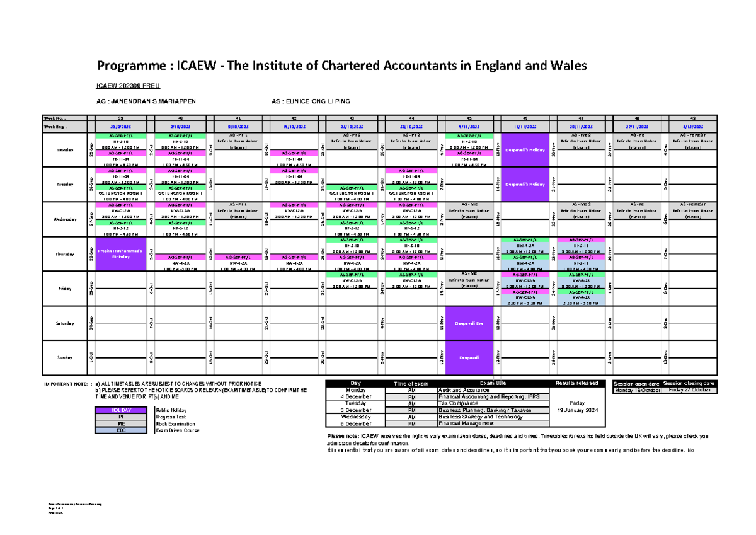Click Prophet Muhammad's Birthday holiday cell
This screenshot has width=756, height=535.
coord(120,254)
